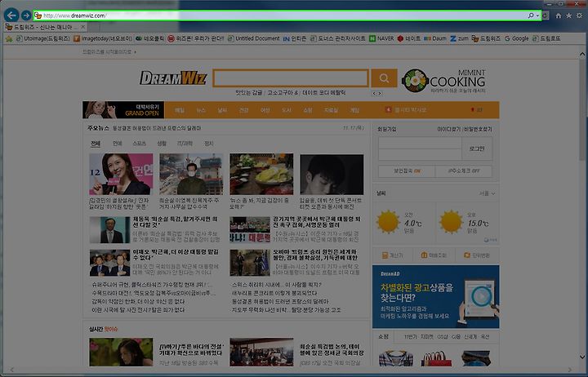The width and height of the screenshot is (588, 377).
Task: Click the browser Home icon
Action: (x=559, y=16)
